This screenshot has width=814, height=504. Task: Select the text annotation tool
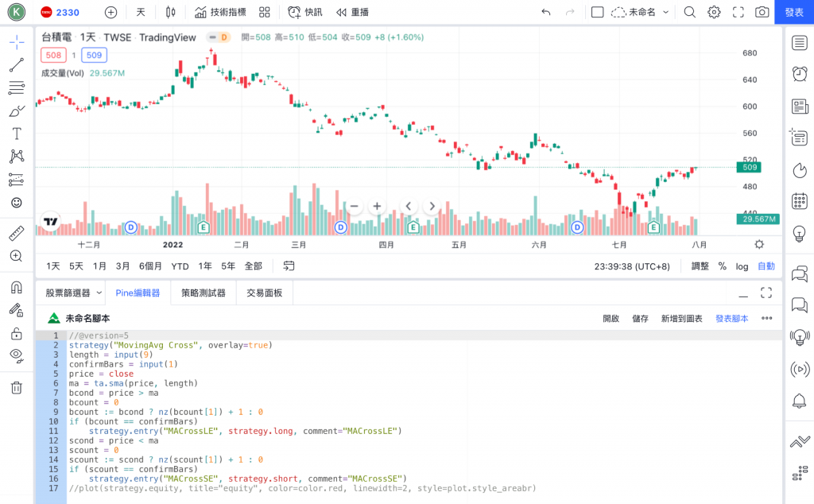click(16, 134)
